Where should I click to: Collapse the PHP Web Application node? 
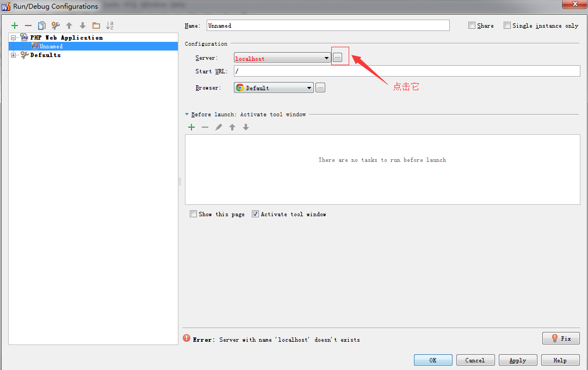(x=13, y=38)
